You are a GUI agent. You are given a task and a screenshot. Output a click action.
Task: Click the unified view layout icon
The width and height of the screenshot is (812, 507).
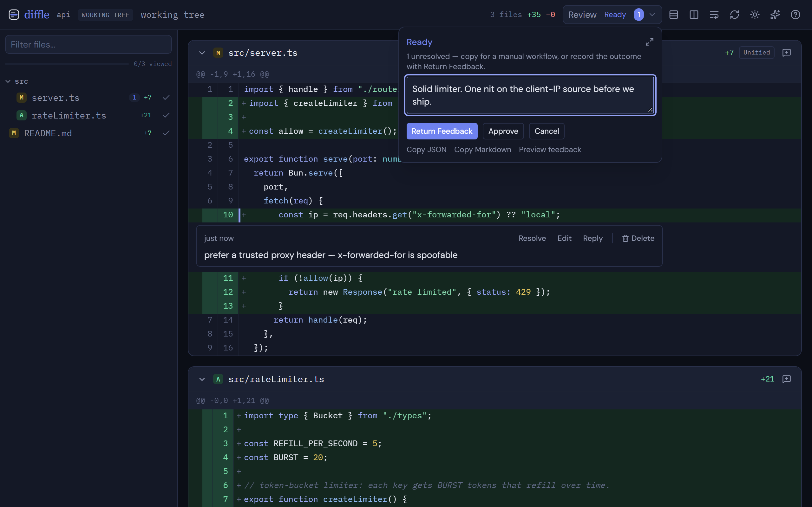673,15
